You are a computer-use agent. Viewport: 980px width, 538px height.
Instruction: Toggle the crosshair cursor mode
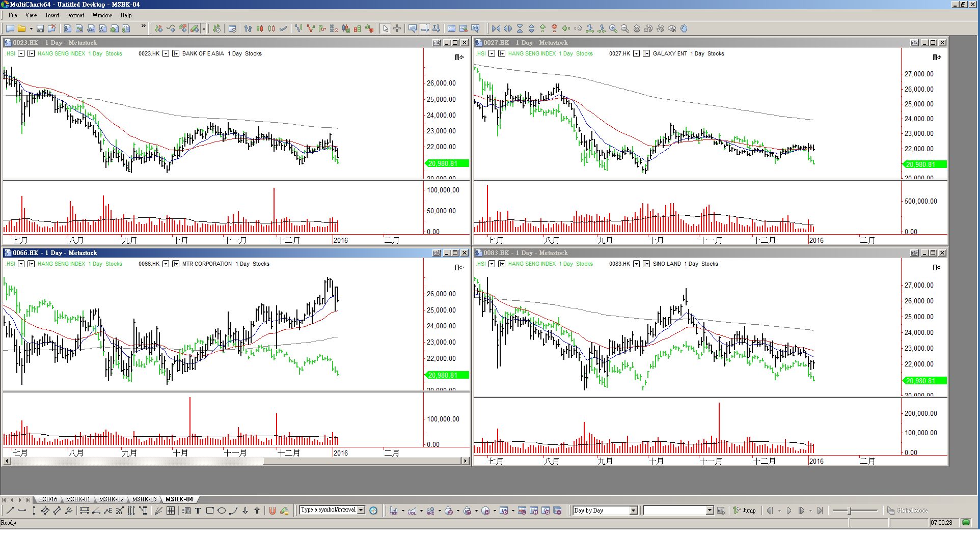pyautogui.click(x=397, y=29)
